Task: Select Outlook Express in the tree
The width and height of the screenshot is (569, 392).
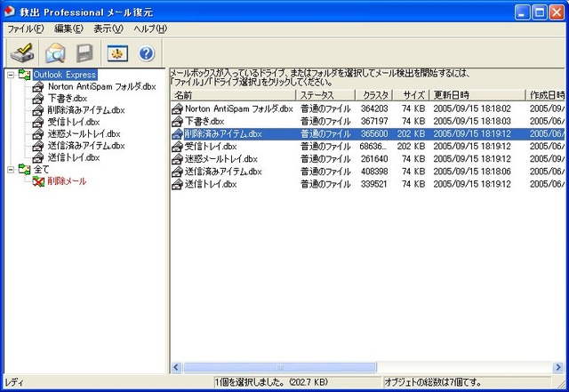Action: tap(65, 75)
